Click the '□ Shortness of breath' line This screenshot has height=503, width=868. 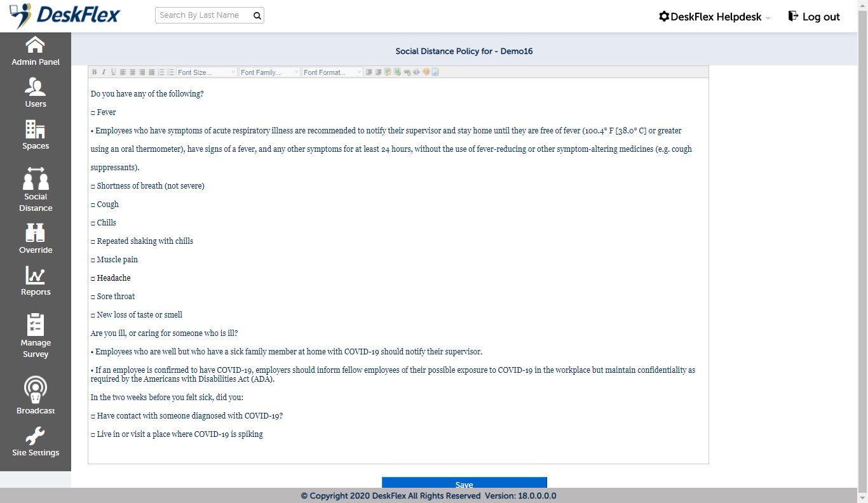[x=147, y=186]
